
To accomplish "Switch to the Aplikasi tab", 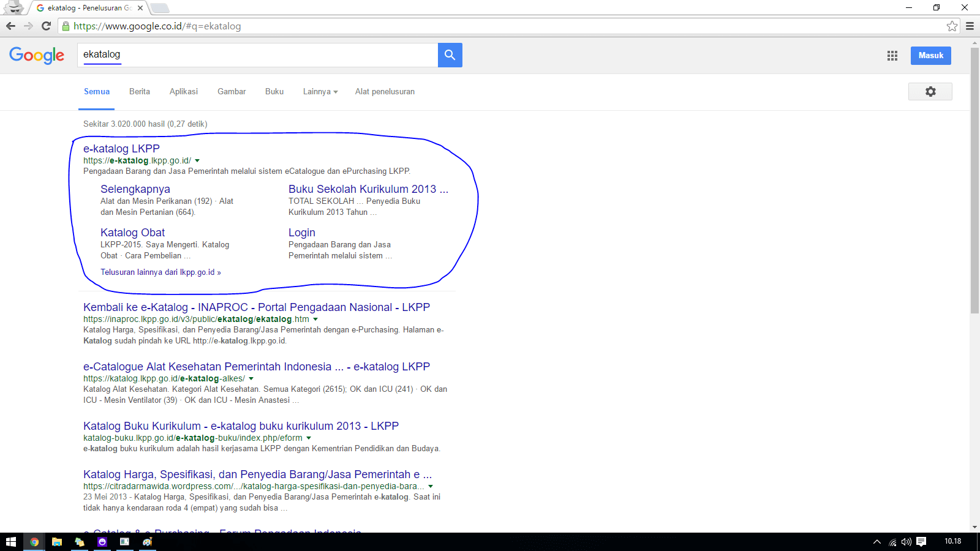I will (184, 92).
